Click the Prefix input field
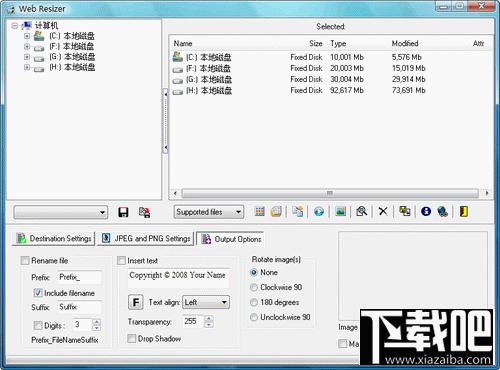 pos(79,277)
